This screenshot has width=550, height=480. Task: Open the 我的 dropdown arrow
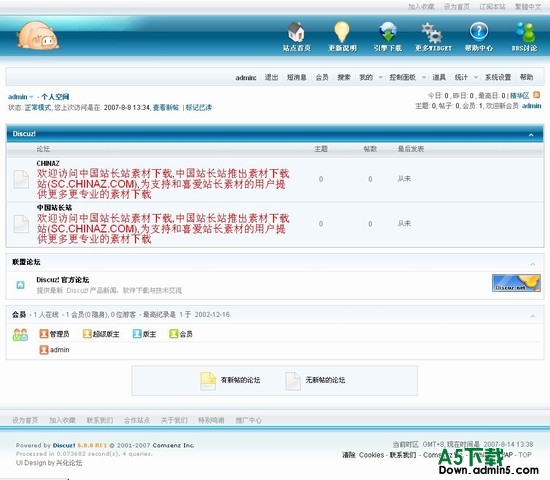[381, 77]
